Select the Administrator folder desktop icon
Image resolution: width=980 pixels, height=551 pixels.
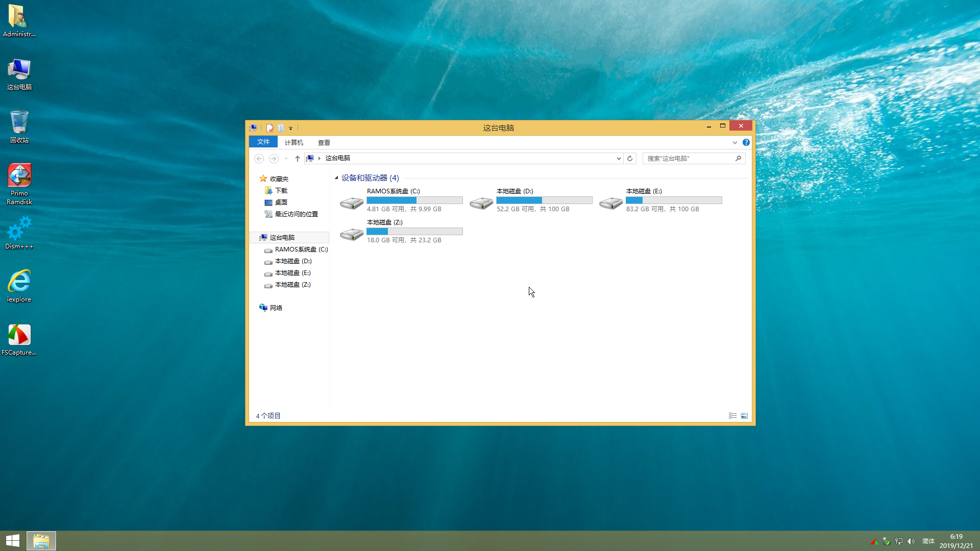(x=19, y=21)
